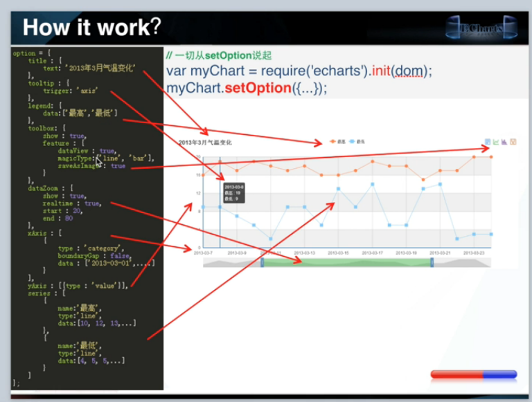This screenshot has height=402, width=532.
Task: Click code line 'realtime : true,'
Action: pos(72,203)
